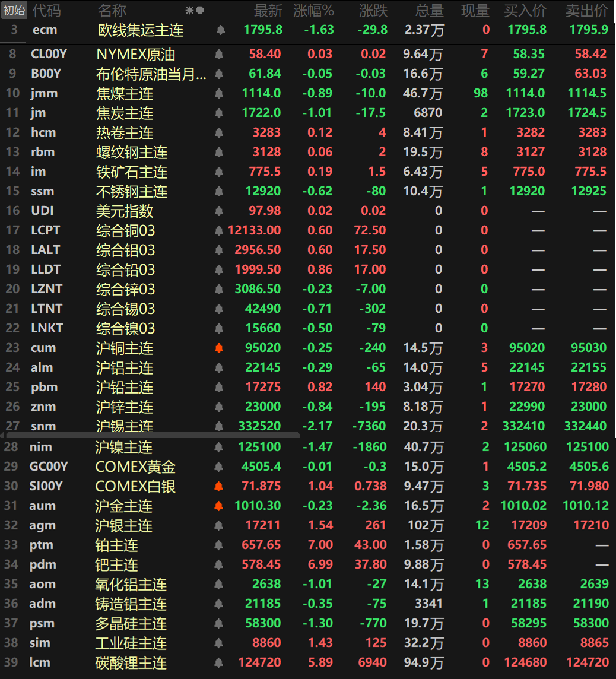Click the bell icon beside 工业硅主连
Viewport: 616px width, 679px height.
pyautogui.click(x=219, y=642)
